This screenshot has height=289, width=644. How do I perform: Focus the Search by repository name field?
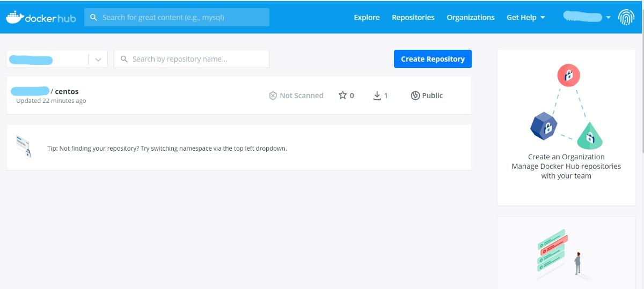(x=192, y=59)
